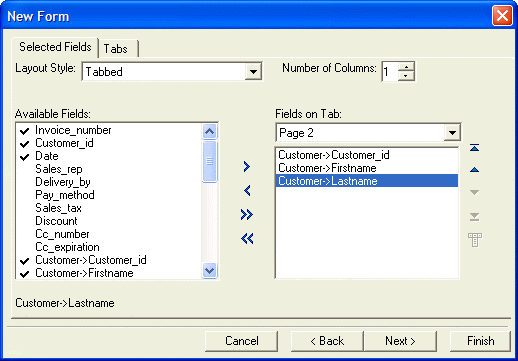
Task: Click the Available Fields scrollbar thumb
Action: click(209, 161)
